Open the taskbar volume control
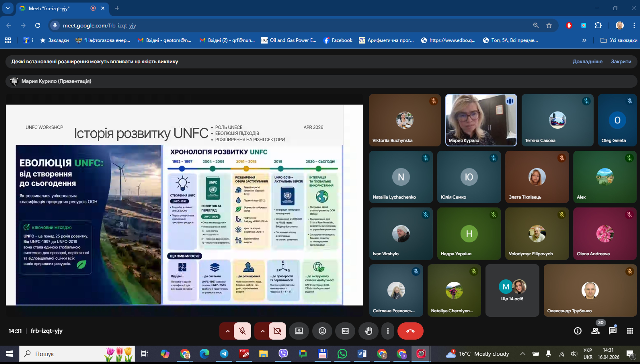 tap(574, 353)
